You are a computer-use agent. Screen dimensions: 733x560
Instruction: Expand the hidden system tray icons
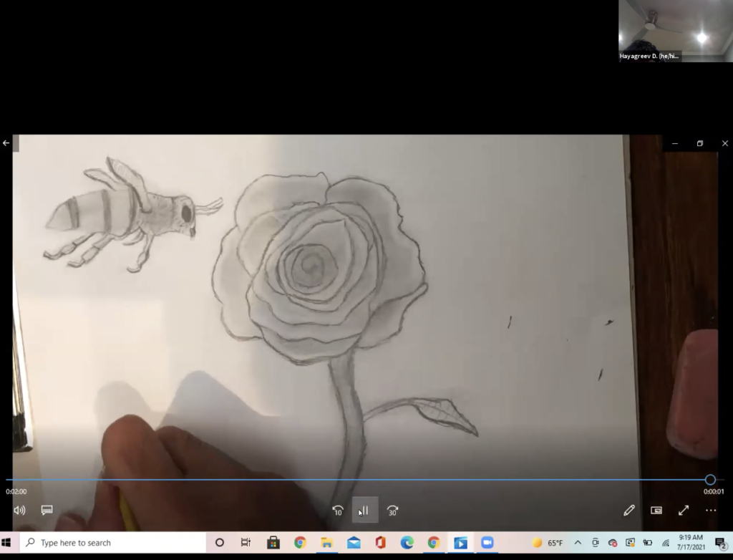point(578,543)
